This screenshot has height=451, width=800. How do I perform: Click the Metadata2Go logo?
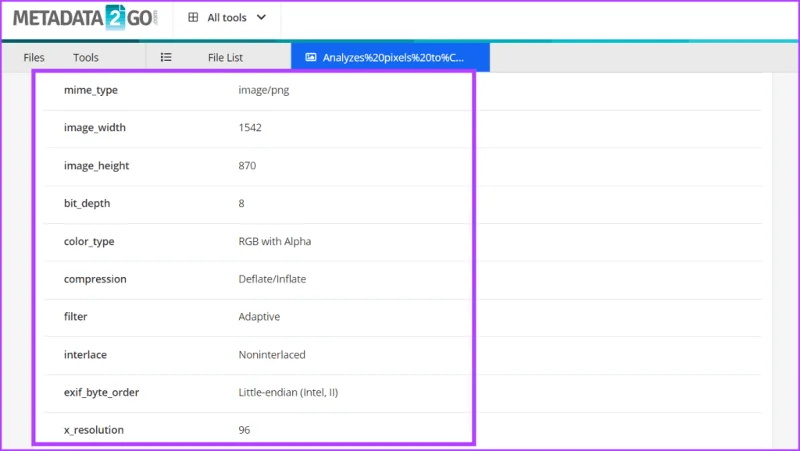tap(85, 18)
